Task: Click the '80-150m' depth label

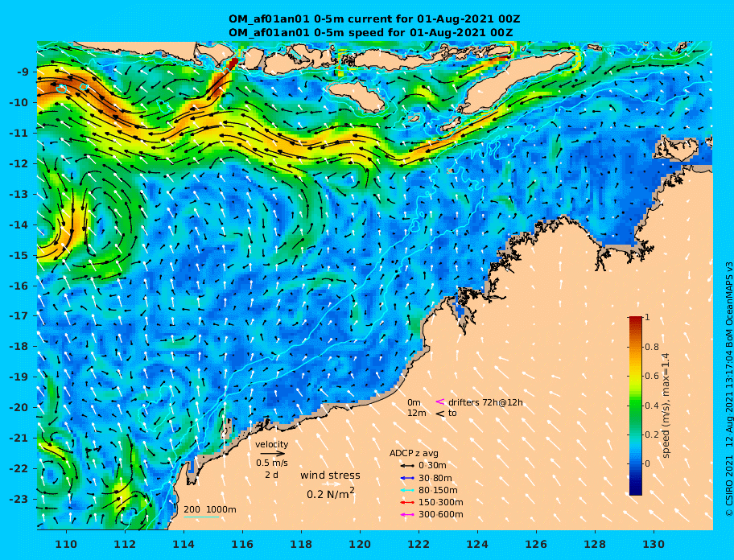Action: point(438,490)
